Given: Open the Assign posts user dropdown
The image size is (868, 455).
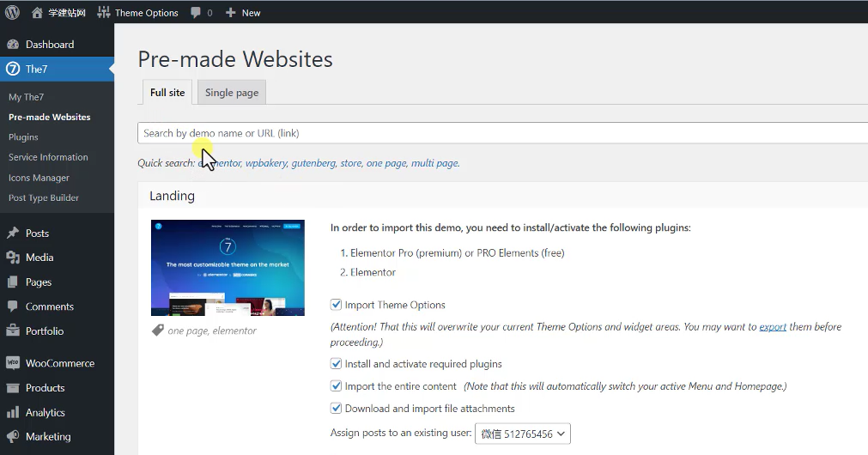Looking at the screenshot, I should [x=523, y=434].
